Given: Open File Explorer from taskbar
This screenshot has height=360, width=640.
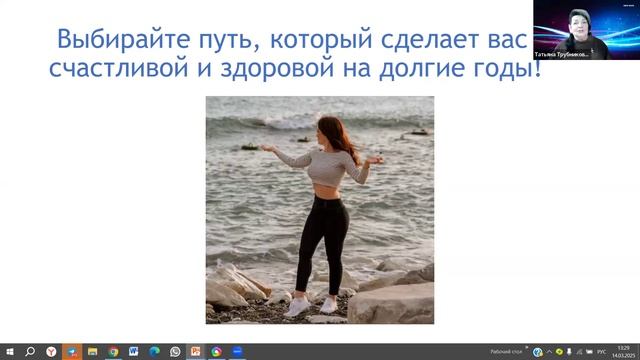Looking at the screenshot, I should coord(93,351).
